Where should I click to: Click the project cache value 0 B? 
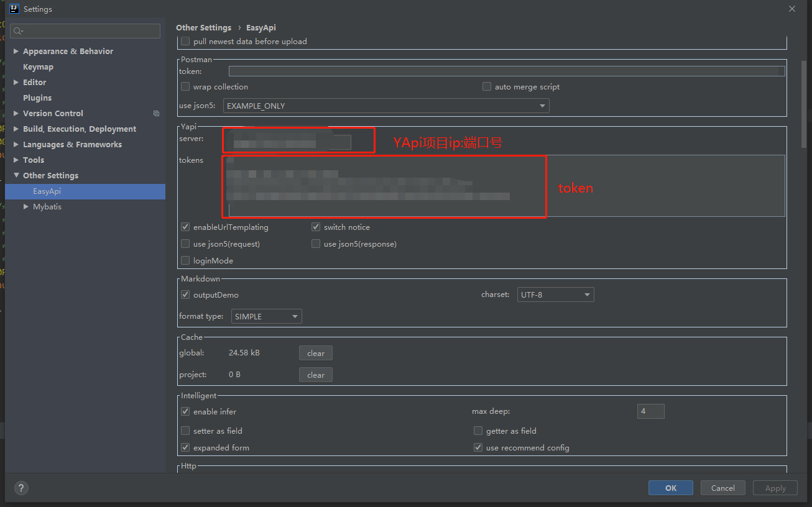(x=234, y=375)
